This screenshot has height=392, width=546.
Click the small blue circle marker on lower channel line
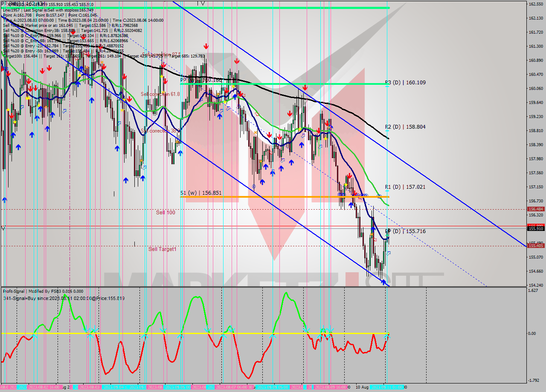254,187
